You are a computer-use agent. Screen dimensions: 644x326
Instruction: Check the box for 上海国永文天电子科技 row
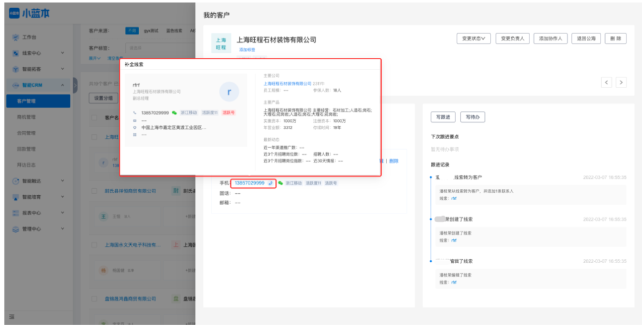point(94,245)
